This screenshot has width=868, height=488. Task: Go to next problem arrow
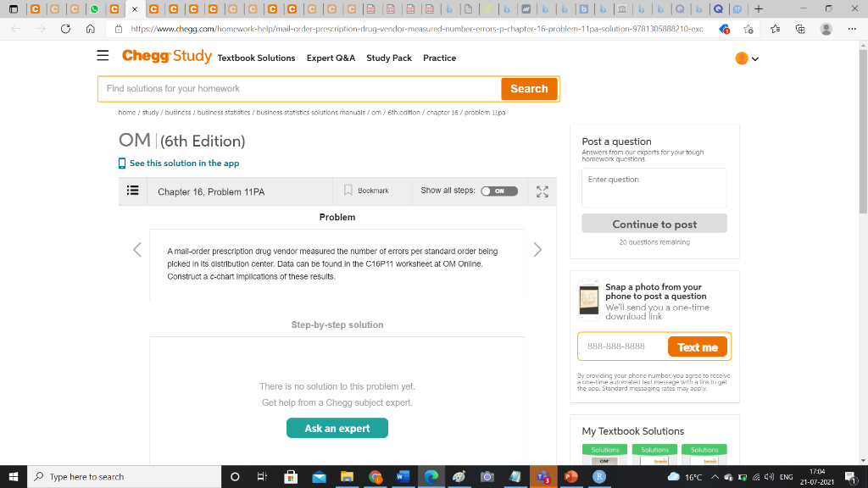[x=537, y=250]
